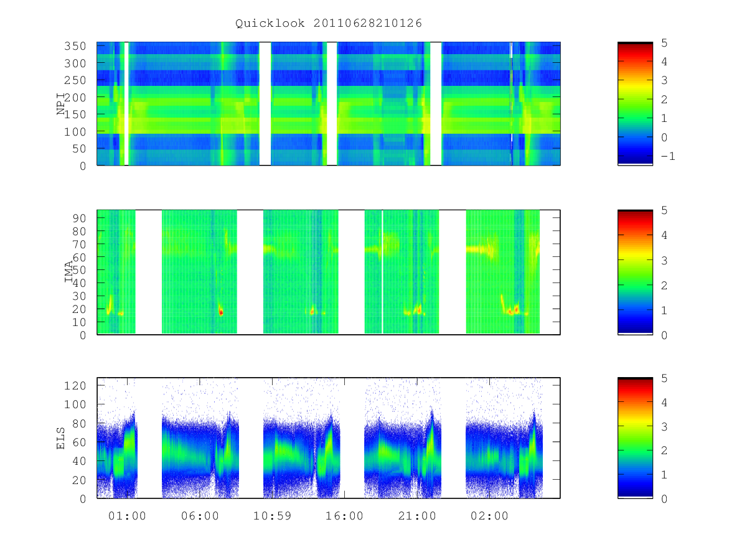
Task: Click the IMA y-axis tick 90
Action: click(x=78, y=218)
